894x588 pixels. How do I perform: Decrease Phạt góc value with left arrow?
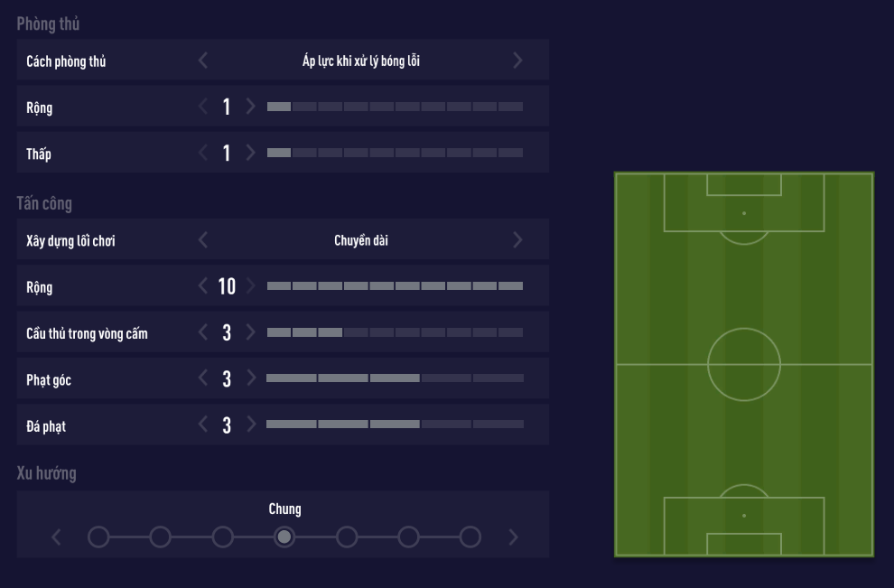pyautogui.click(x=203, y=379)
